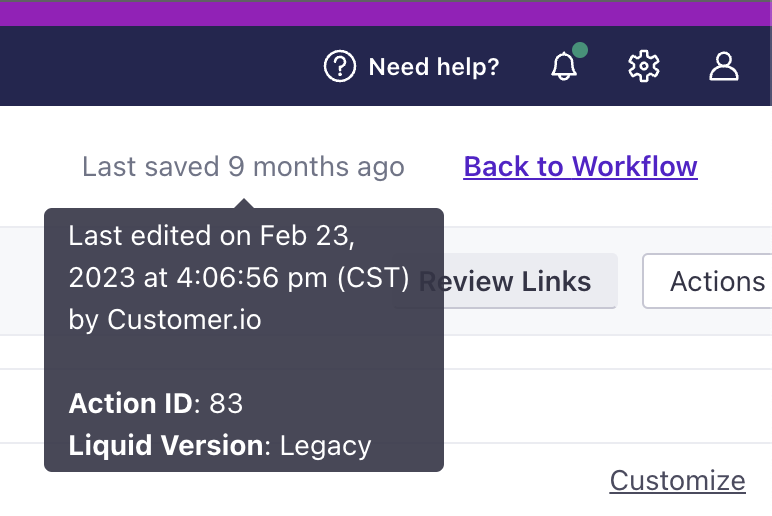The height and width of the screenshot is (516, 772).
Task: Go back via "Back to Workflow" link
Action: pyautogui.click(x=580, y=166)
